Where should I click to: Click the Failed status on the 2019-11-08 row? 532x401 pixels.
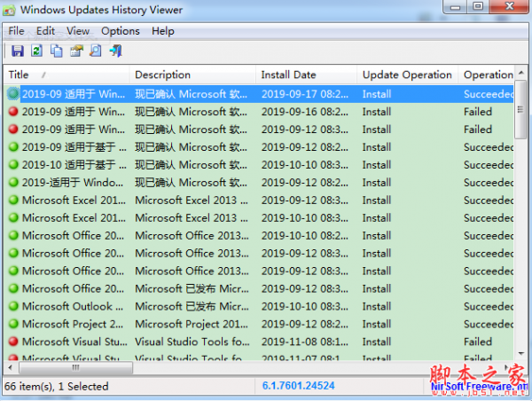coord(478,342)
